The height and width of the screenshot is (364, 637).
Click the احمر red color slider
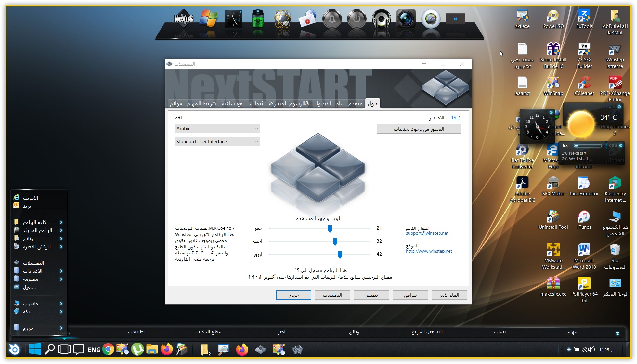point(320,228)
